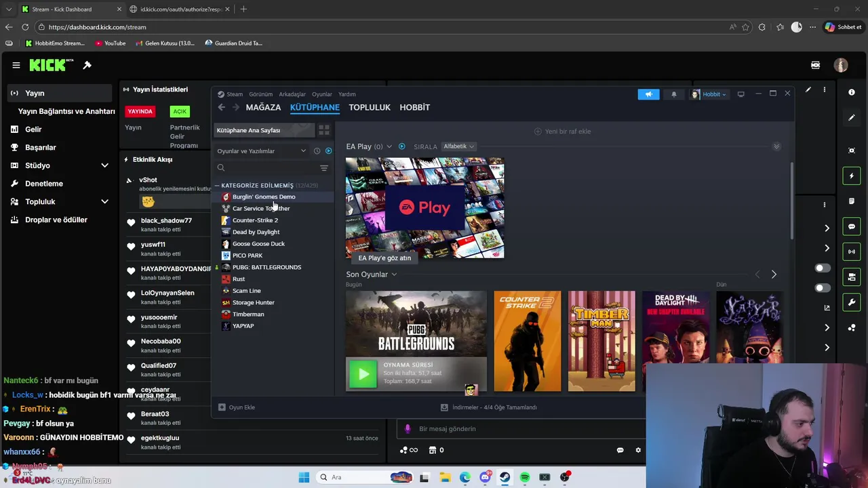Viewport: 868px width, 488px height.
Task: Click the lightning bolt icon in Kick right sidebar
Action: click(x=852, y=176)
